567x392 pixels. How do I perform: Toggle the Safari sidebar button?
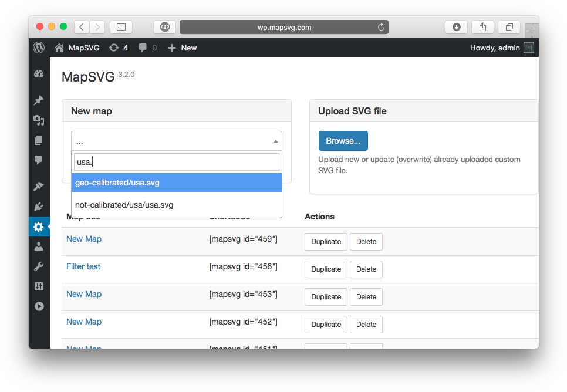[121, 27]
